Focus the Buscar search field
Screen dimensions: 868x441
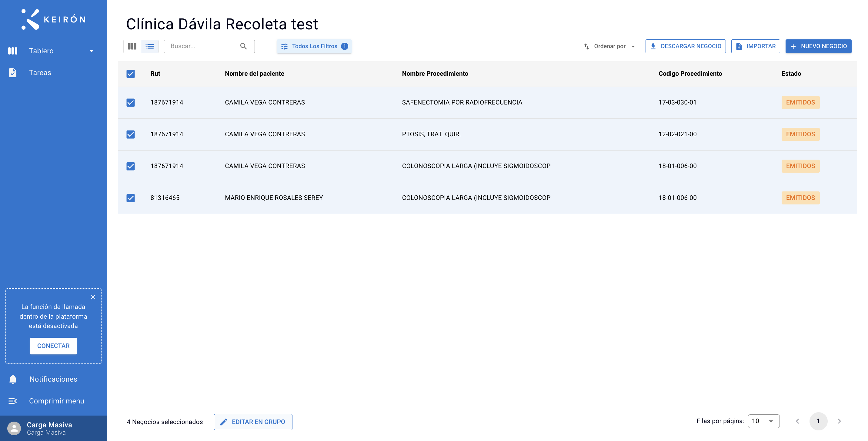point(209,46)
